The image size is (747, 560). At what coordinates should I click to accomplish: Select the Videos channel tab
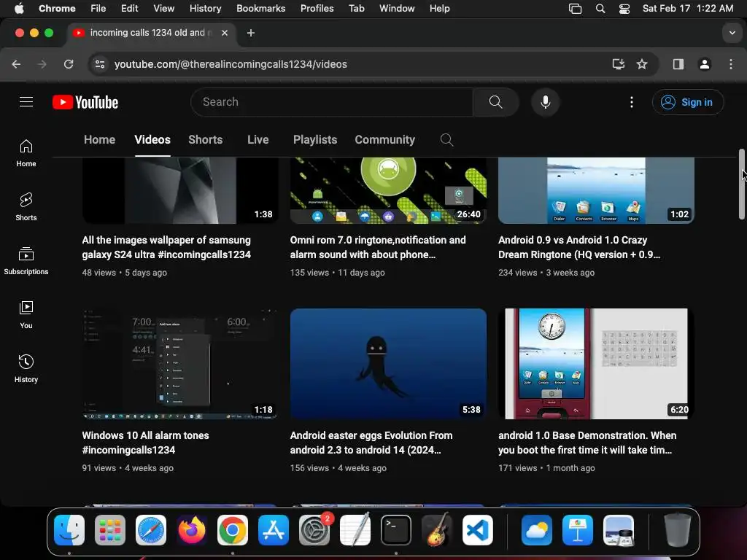(x=152, y=139)
